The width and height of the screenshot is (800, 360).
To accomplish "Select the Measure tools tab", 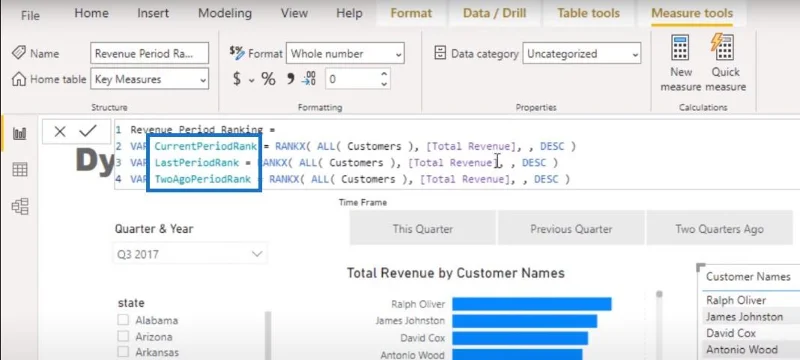I will [692, 14].
